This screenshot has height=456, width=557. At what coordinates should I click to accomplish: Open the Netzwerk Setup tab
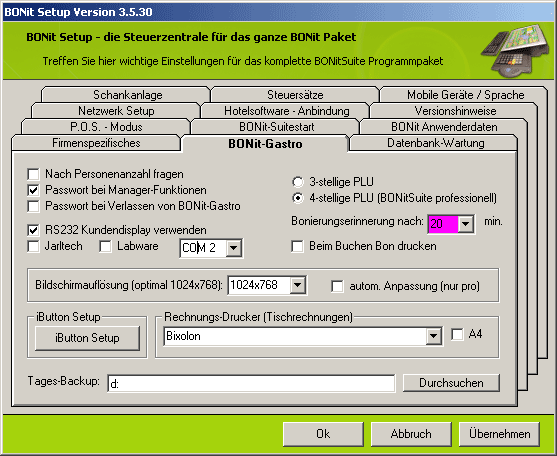(x=116, y=110)
